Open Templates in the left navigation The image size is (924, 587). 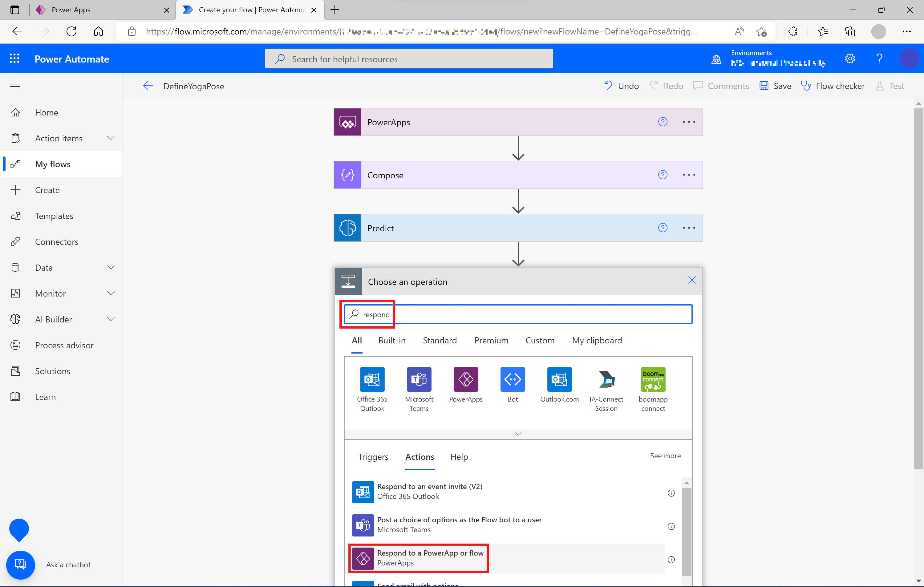pos(54,216)
